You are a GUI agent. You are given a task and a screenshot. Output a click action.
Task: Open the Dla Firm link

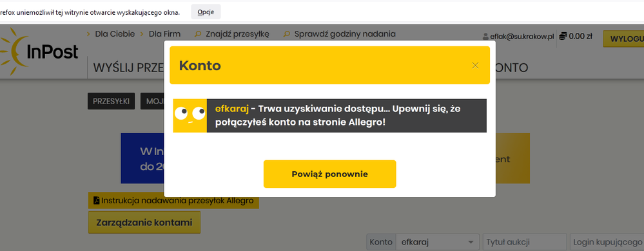click(x=164, y=34)
